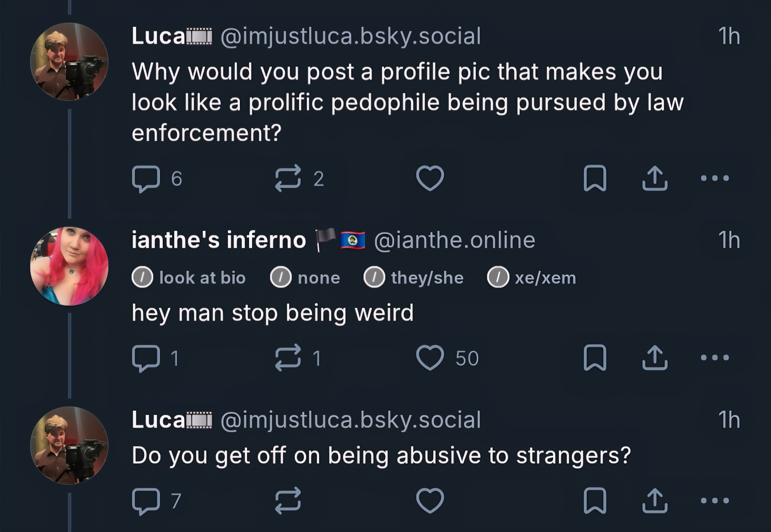Reply to ianthe's 'stop being weird' post

(146, 358)
